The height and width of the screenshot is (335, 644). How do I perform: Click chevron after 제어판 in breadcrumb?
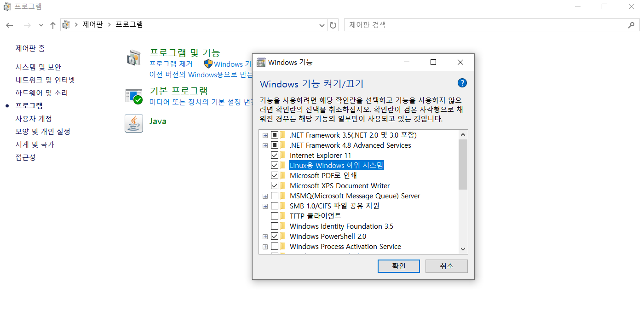109,25
